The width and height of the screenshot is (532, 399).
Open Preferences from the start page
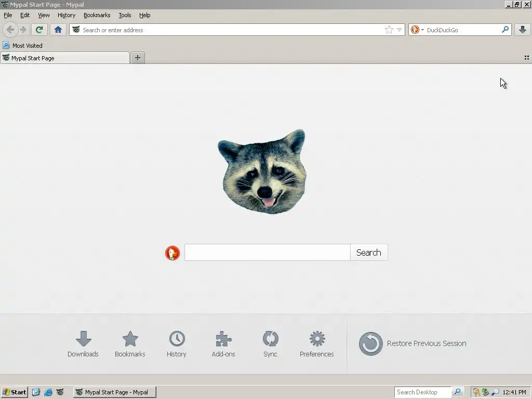click(317, 344)
